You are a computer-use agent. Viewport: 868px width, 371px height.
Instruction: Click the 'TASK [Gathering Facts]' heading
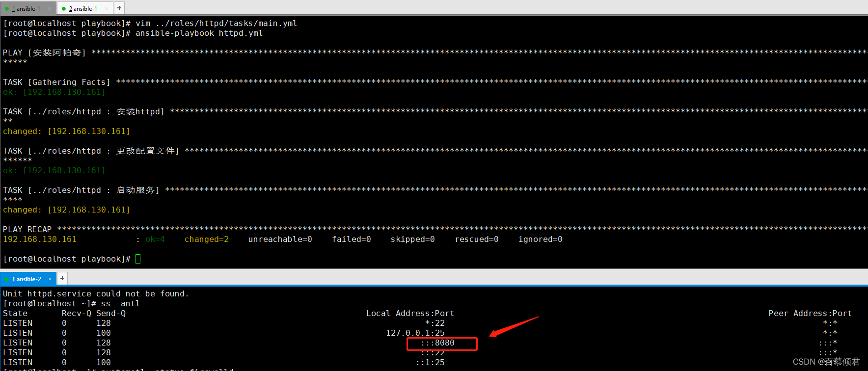click(x=56, y=82)
